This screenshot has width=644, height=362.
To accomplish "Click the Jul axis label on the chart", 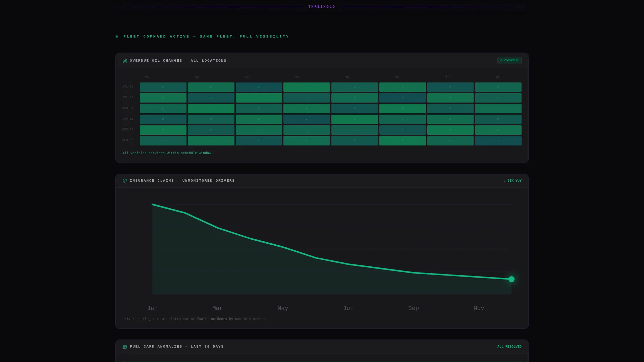I will click(x=348, y=308).
